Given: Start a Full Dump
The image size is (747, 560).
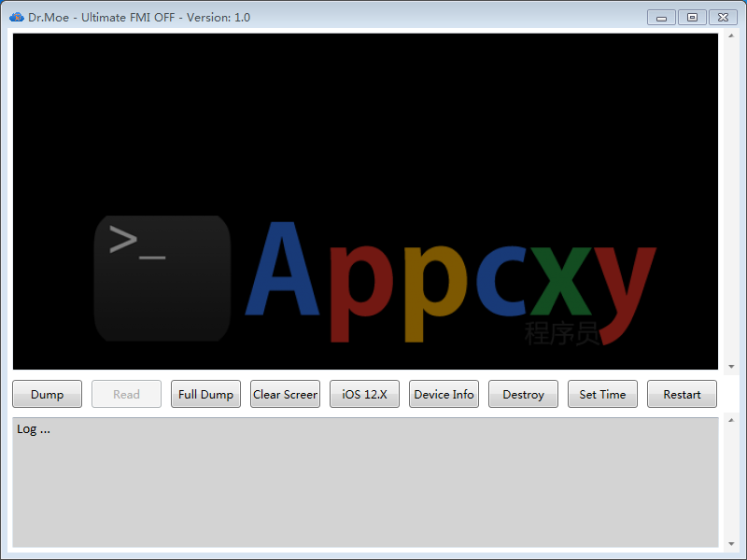Looking at the screenshot, I should click(205, 394).
